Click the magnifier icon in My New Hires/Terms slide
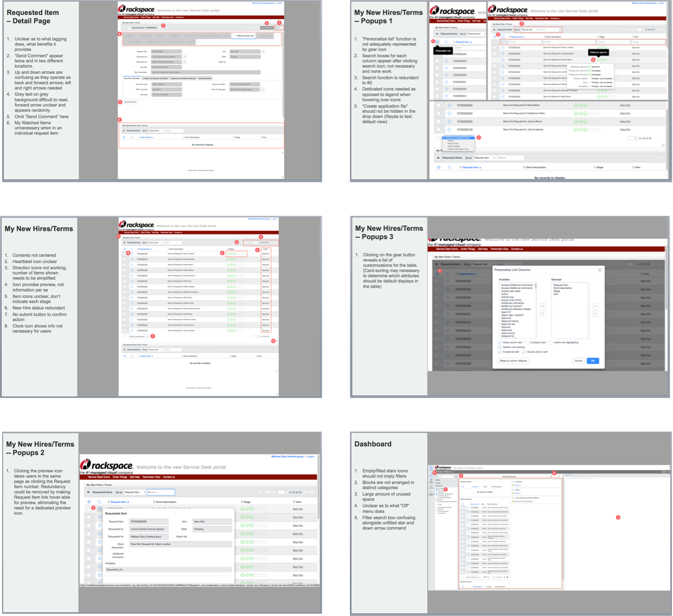 pyautogui.click(x=132, y=249)
